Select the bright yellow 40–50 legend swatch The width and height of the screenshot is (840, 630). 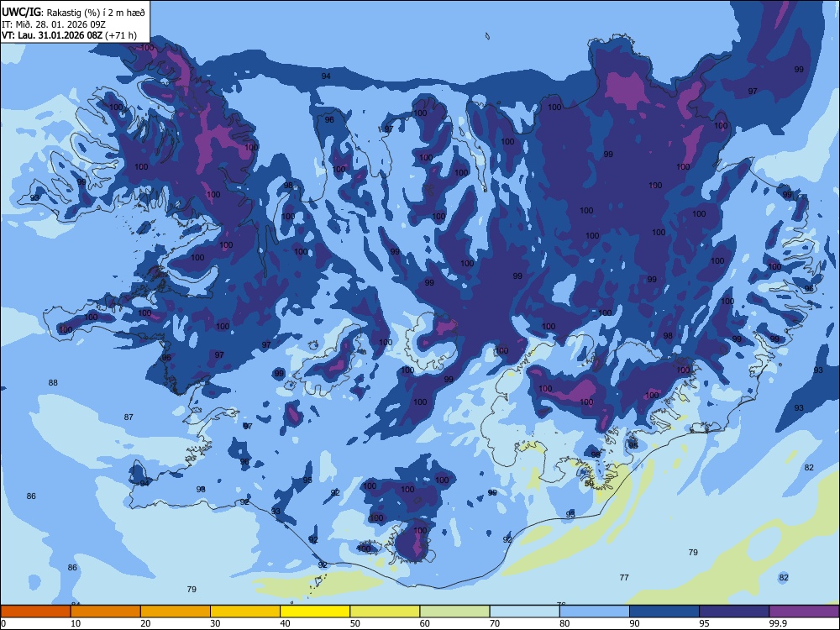click(x=315, y=612)
